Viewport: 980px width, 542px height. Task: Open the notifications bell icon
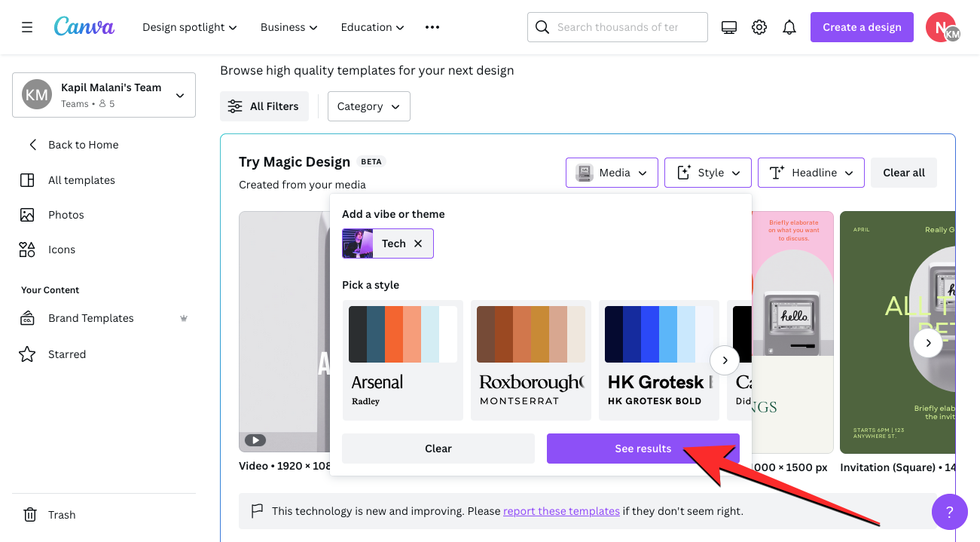pos(789,27)
